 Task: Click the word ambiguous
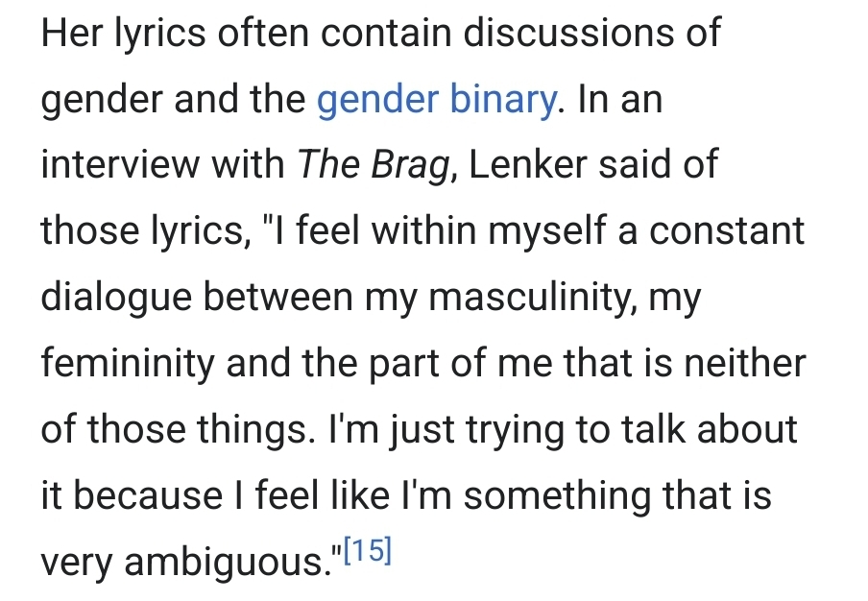224,563
